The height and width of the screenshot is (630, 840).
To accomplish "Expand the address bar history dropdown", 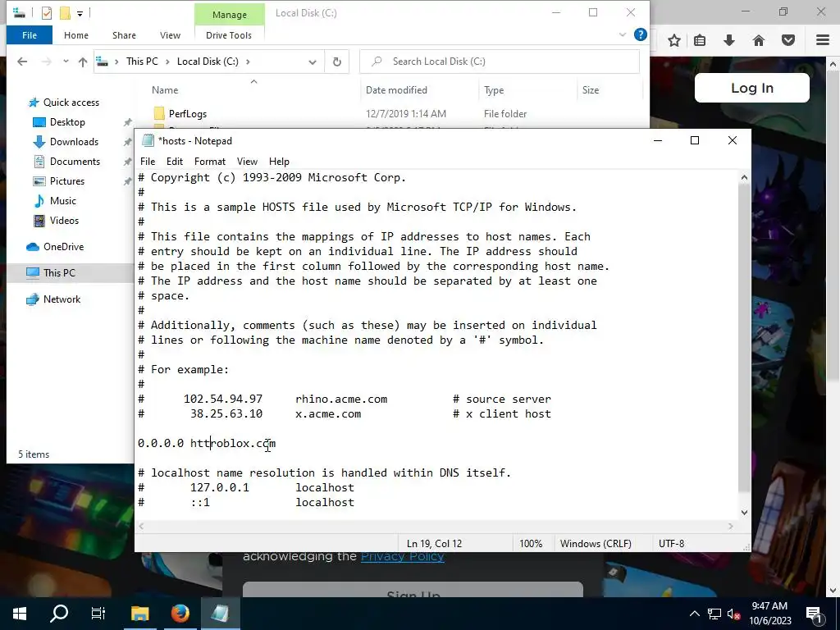I will click(313, 62).
